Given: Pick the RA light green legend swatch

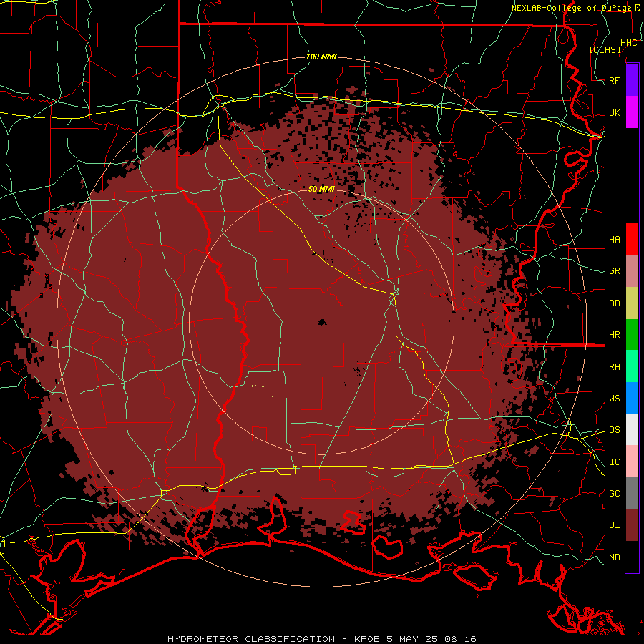Looking at the screenshot, I should (x=632, y=366).
